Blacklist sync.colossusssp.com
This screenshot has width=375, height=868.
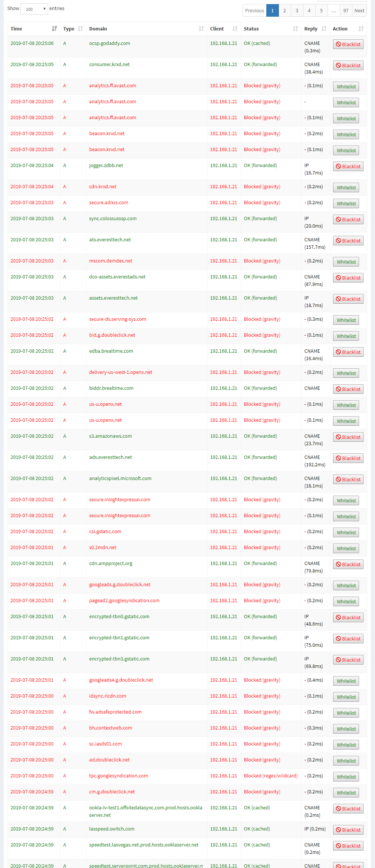point(348,219)
